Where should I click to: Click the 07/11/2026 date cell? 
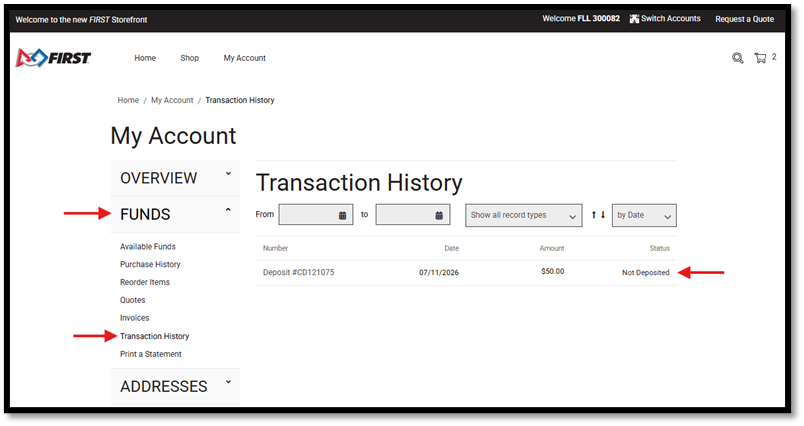pyautogui.click(x=439, y=273)
